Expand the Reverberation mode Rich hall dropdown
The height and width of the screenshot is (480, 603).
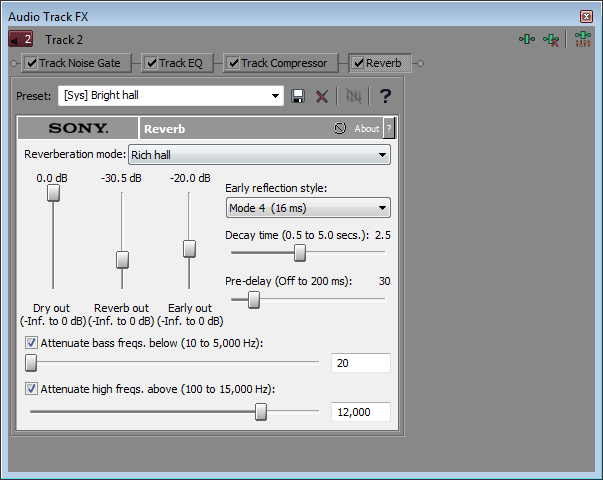[259, 155]
